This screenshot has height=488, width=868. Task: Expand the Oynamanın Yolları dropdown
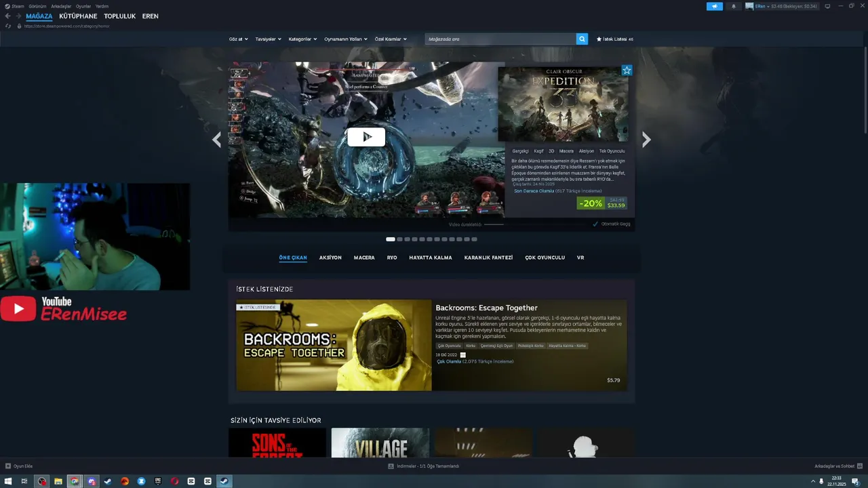click(x=346, y=39)
